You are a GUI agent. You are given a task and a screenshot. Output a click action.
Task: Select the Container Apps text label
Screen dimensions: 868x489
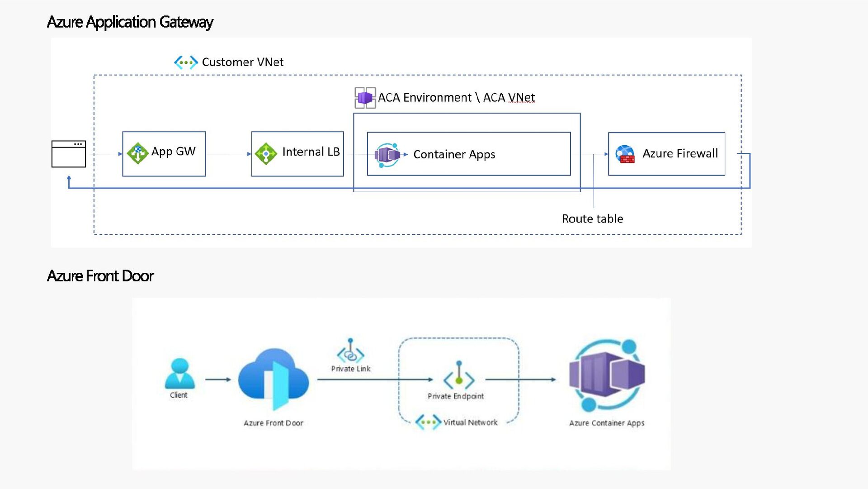tap(454, 154)
